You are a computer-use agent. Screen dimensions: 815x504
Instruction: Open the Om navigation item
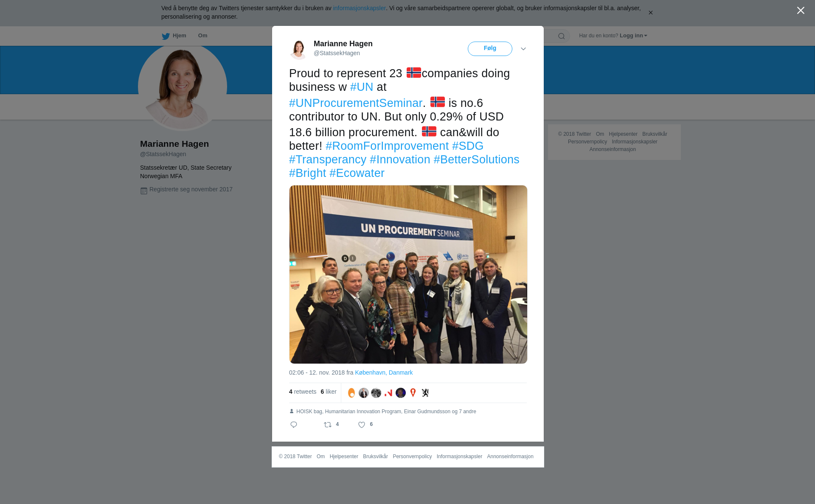click(202, 36)
